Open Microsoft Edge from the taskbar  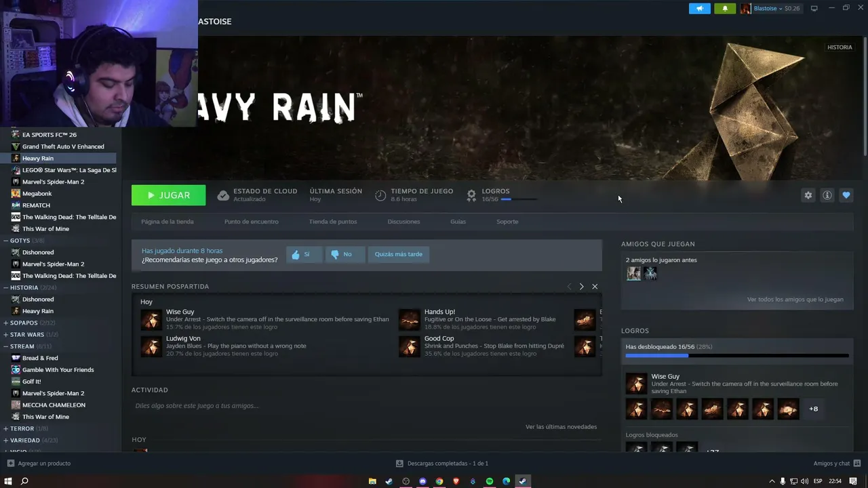click(506, 481)
